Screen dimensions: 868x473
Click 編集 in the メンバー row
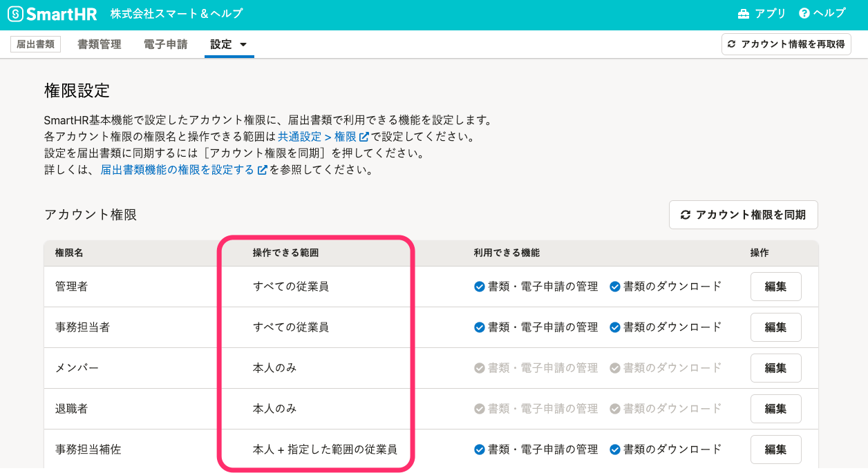tap(775, 367)
